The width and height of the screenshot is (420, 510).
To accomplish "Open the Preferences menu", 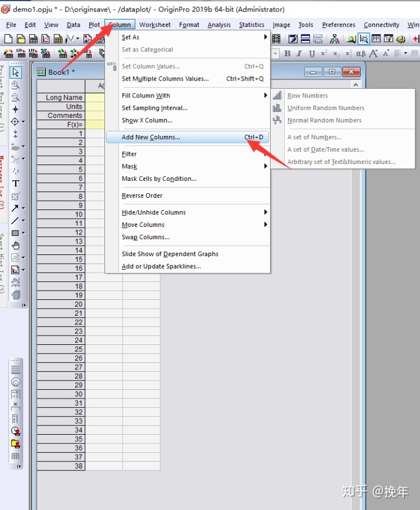I will point(339,25).
